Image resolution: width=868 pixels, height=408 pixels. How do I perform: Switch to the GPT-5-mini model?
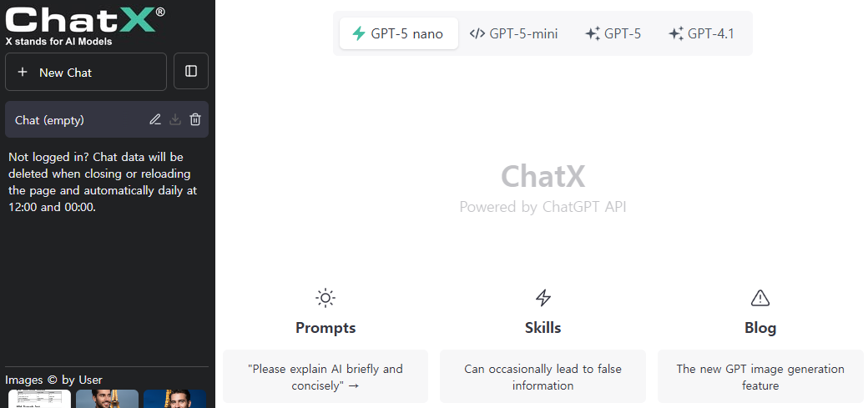514,33
